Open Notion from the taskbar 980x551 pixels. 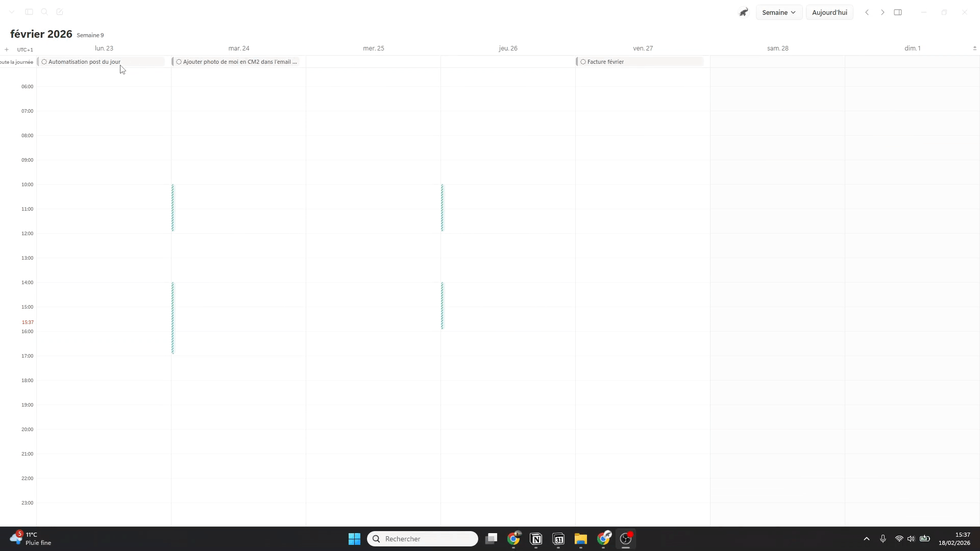click(536, 539)
